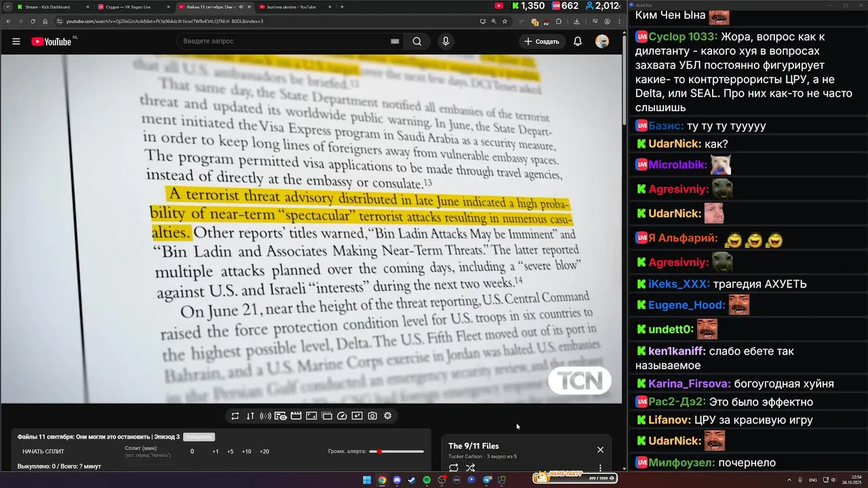Switch ENG keyboard language
Image resolution: width=868 pixels, height=488 pixels.
pyautogui.click(x=813, y=480)
